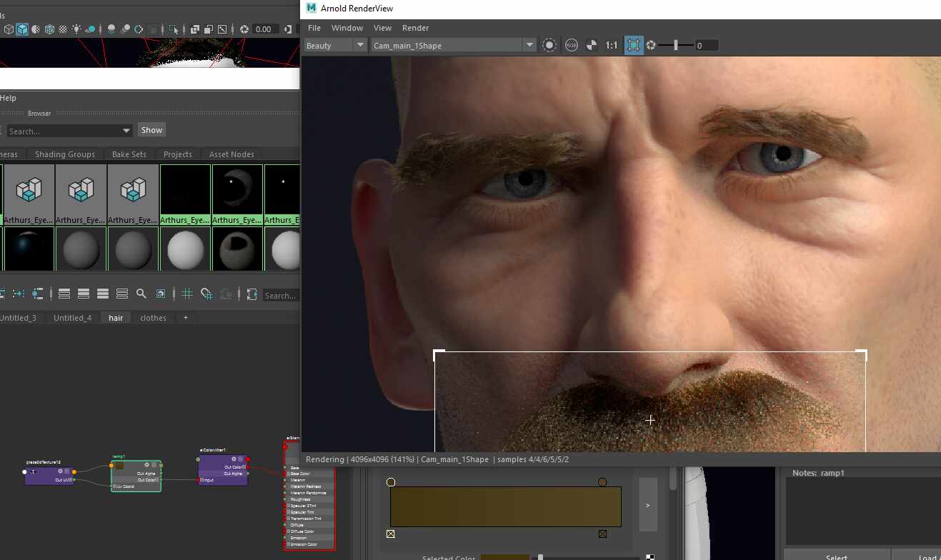Click the Show button in Browser
Image resolution: width=941 pixels, height=560 pixels.
(151, 130)
